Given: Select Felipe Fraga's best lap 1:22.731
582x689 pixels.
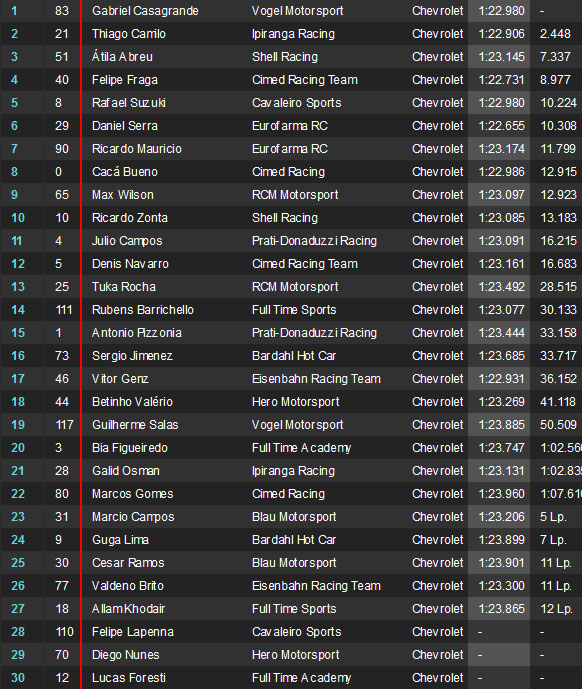Looking at the screenshot, I should click(501, 80).
